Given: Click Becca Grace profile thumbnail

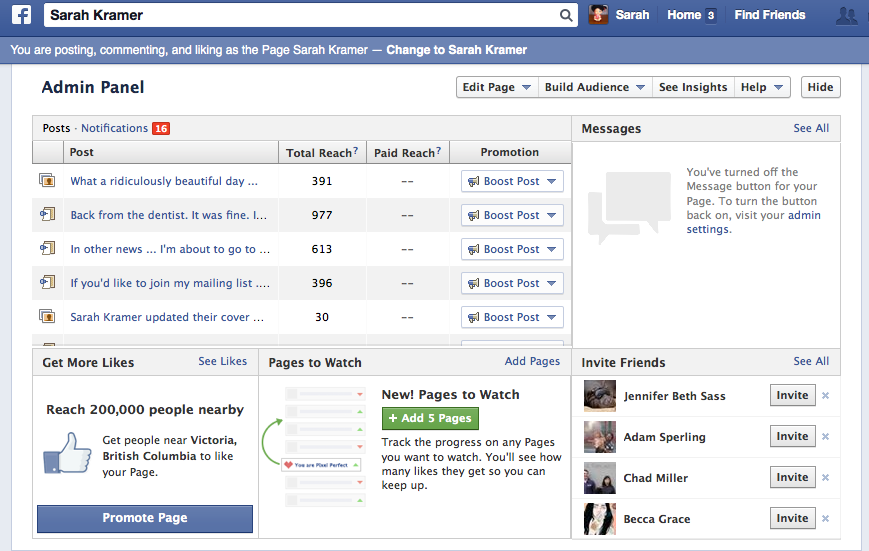Looking at the screenshot, I should pyautogui.click(x=600, y=519).
